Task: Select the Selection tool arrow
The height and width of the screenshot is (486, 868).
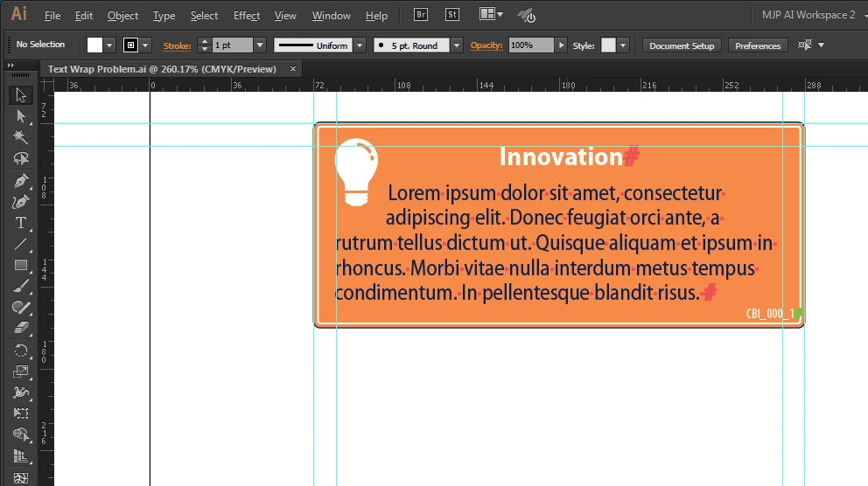Action: (x=21, y=95)
